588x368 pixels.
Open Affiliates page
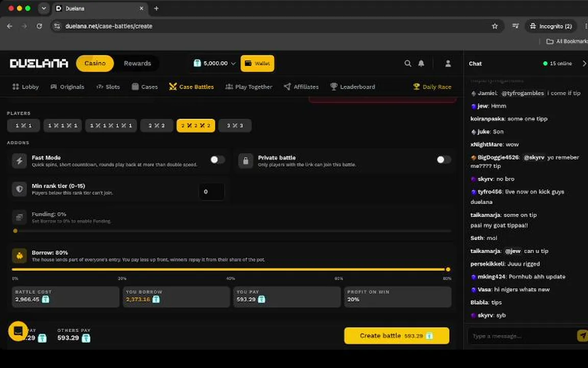coord(301,87)
